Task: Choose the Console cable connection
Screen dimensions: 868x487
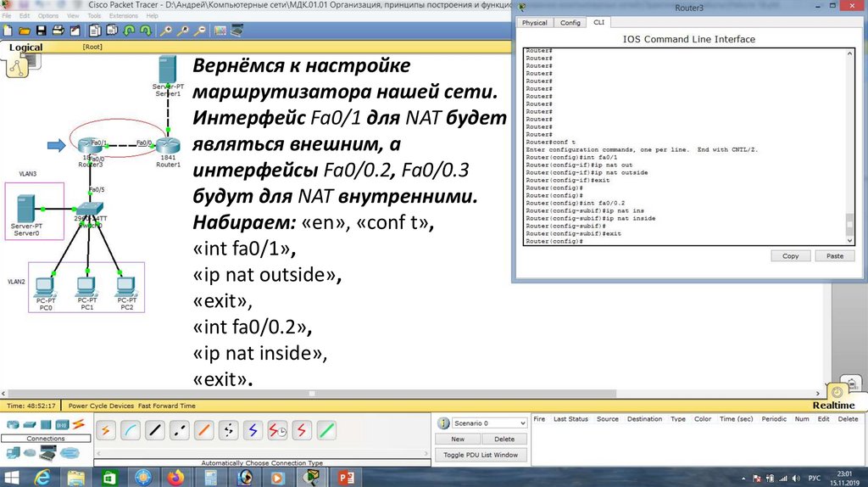Action: 130,430
